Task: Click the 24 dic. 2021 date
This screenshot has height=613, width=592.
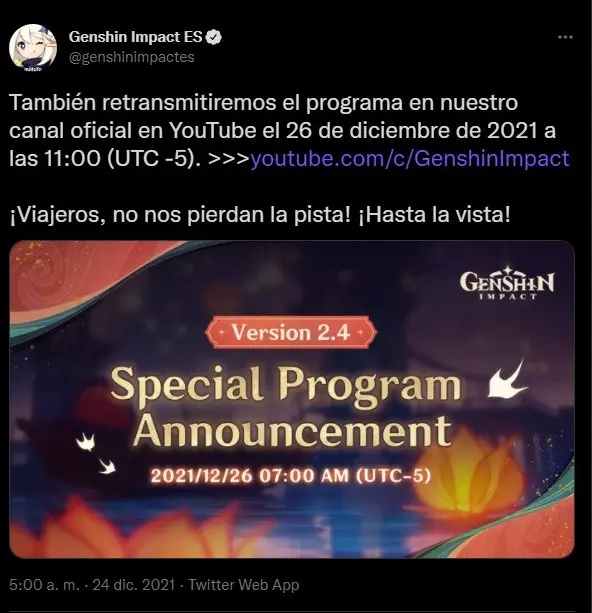Action: point(134,585)
